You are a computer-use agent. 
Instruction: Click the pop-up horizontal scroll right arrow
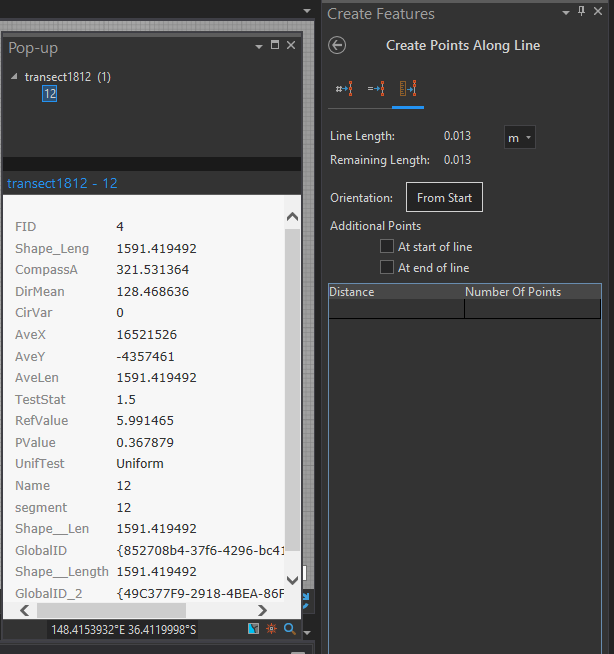[262, 610]
